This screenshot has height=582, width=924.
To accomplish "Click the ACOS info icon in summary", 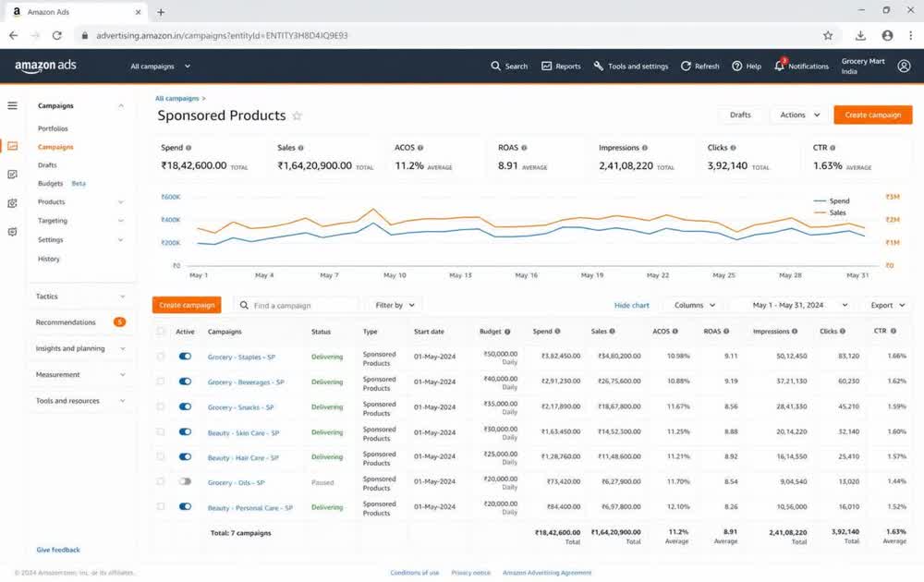I will 420,148.
